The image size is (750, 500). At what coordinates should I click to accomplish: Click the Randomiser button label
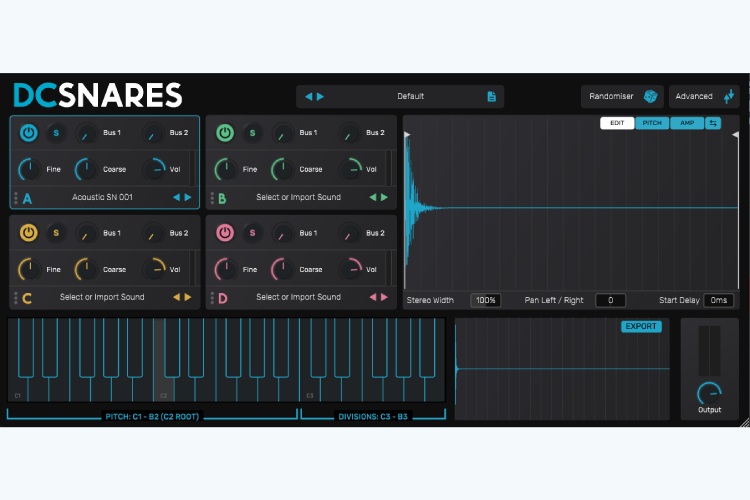(x=611, y=96)
